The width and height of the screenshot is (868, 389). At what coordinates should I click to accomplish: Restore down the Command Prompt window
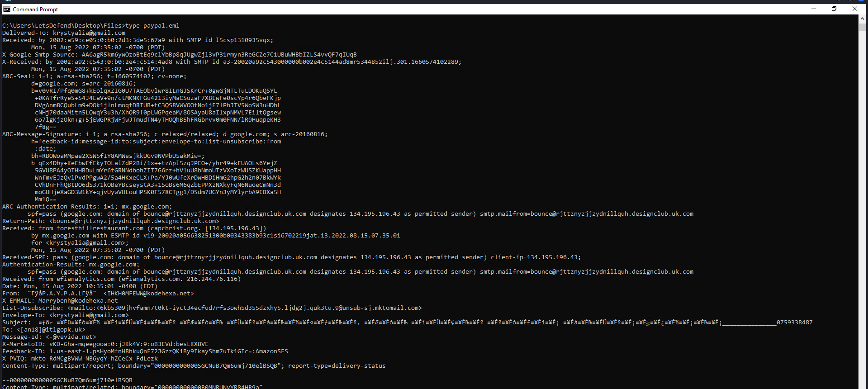[834, 9]
